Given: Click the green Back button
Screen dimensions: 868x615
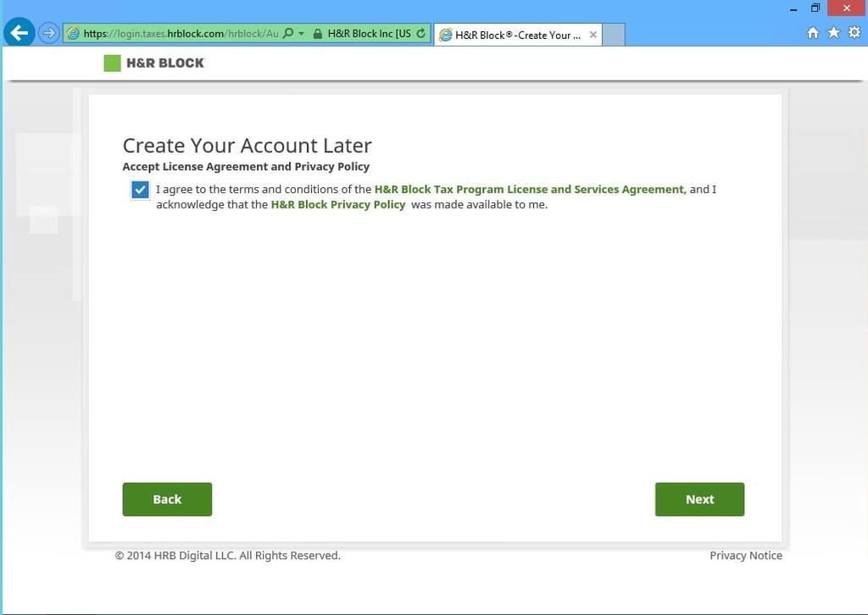Looking at the screenshot, I should point(167,500).
